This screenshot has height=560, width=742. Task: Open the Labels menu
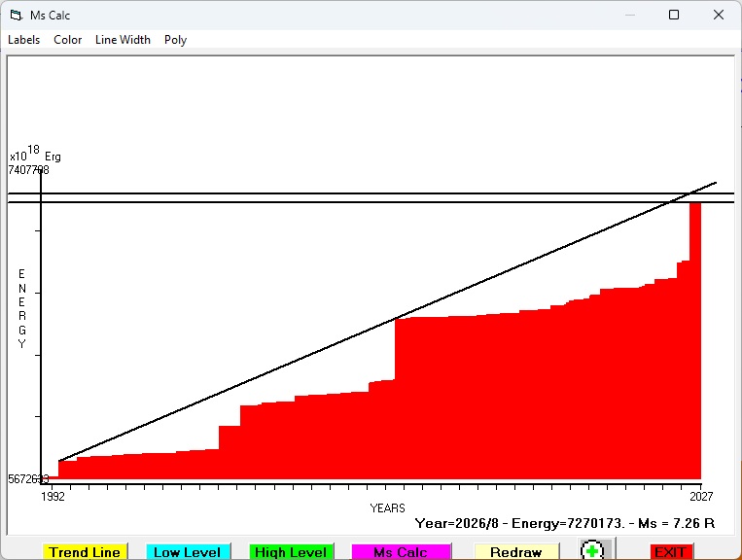pyautogui.click(x=23, y=40)
